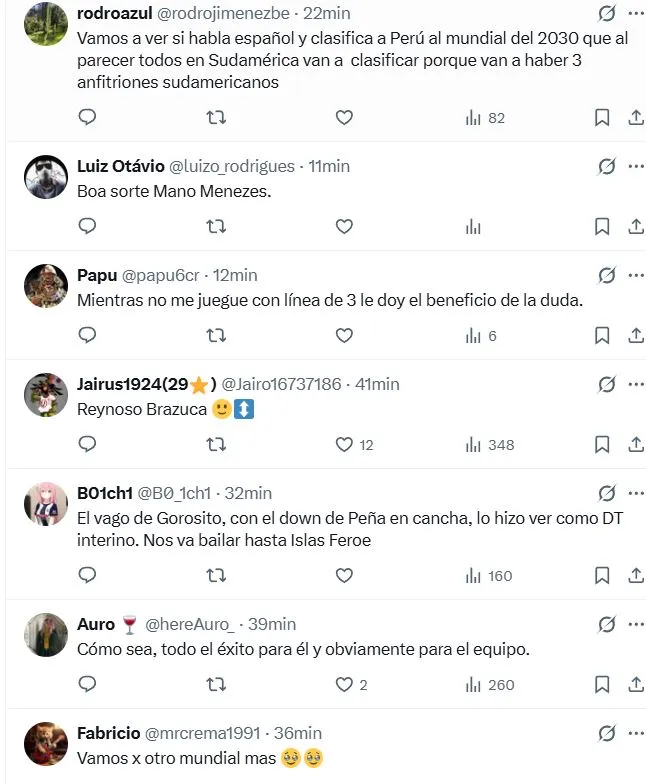Open the 41min timestamp on Jairus1924's tweet
Screen dimensions: 646x784
click(378, 384)
